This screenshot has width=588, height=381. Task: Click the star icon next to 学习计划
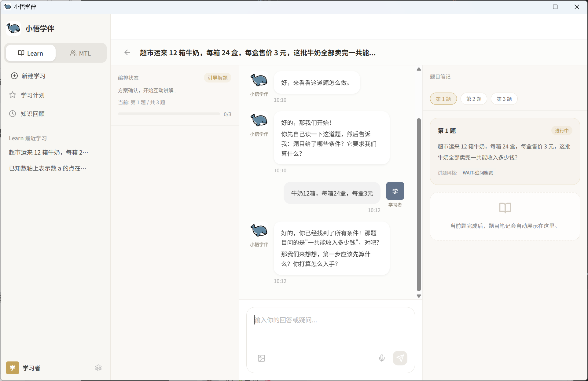(x=13, y=95)
